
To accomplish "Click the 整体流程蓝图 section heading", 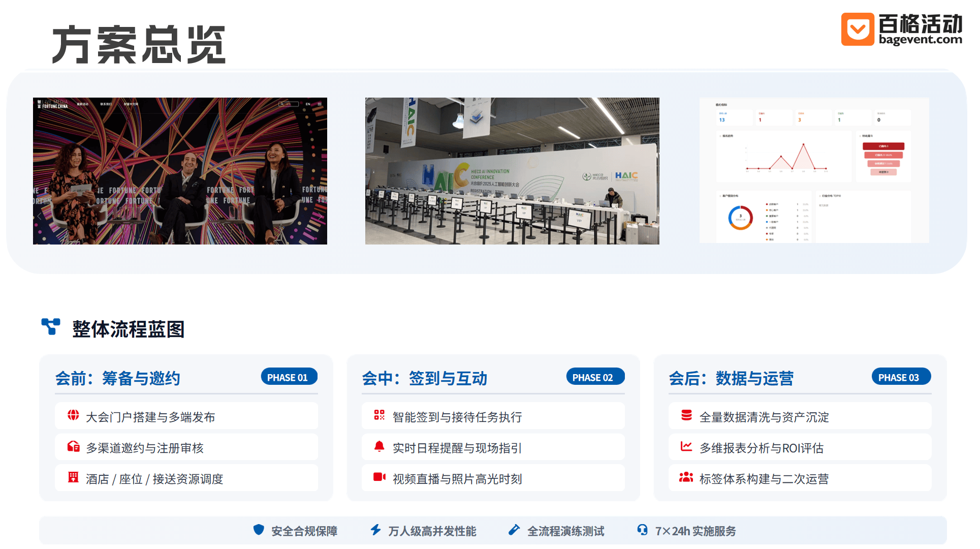I will tap(129, 329).
